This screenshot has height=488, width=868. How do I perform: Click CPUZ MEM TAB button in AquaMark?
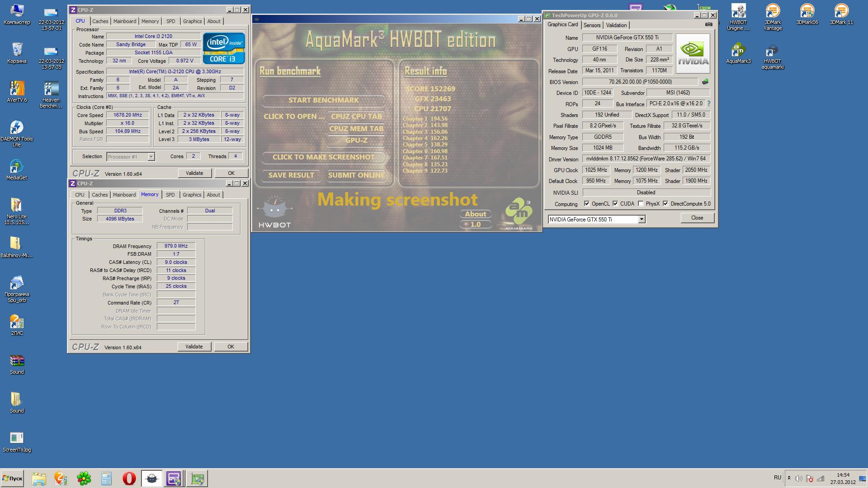[x=356, y=129]
